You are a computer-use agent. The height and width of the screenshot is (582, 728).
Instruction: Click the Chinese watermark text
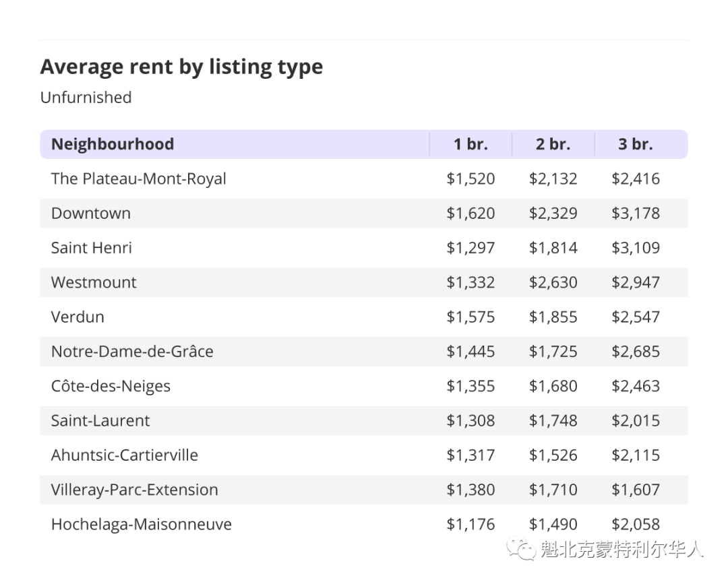(x=622, y=550)
